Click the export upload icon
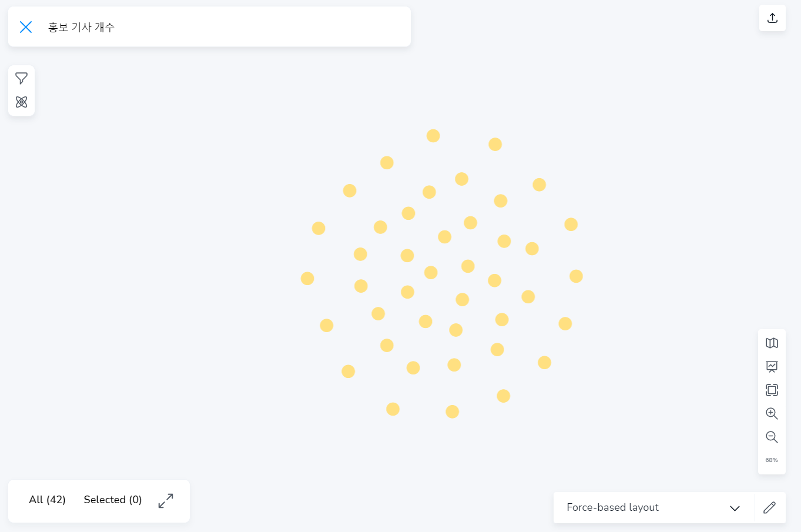 click(772, 18)
